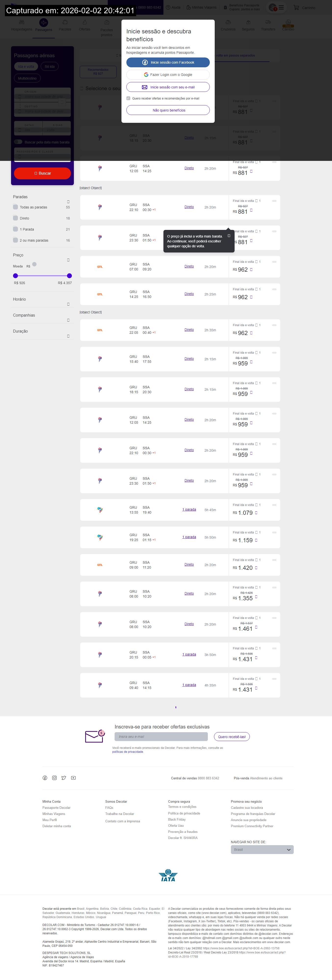Check the Direto stops filter
The width and height of the screenshot is (332, 980).
pos(15,218)
